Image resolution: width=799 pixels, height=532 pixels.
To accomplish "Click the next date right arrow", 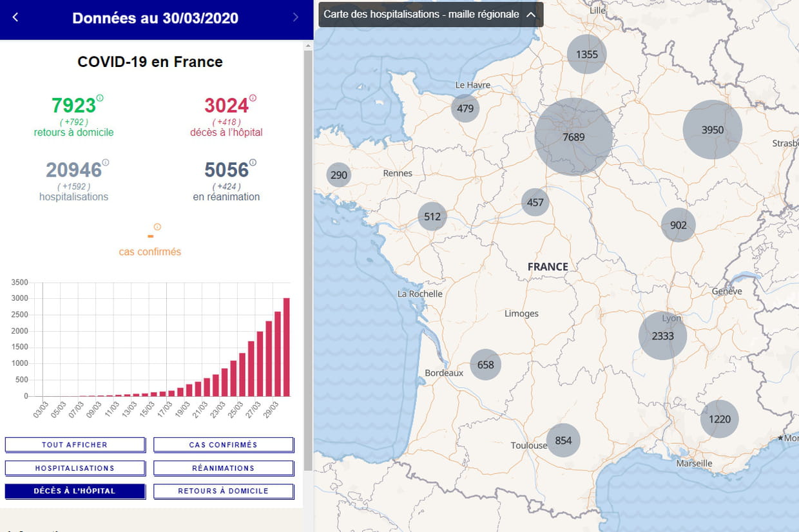I will pos(296,17).
